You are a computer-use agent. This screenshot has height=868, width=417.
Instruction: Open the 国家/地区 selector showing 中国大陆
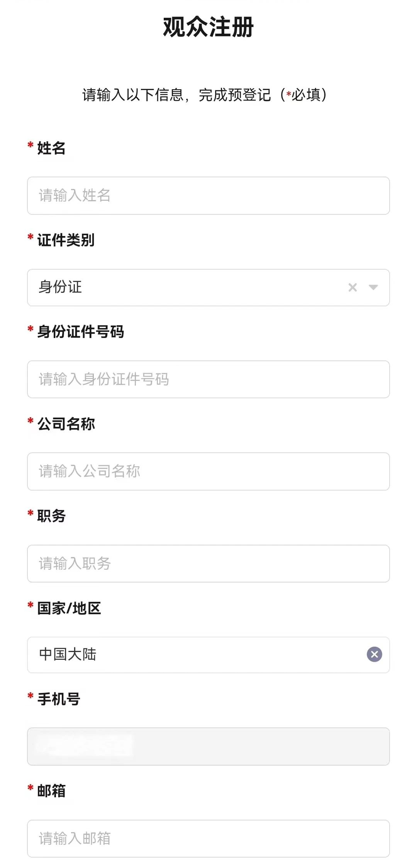(x=208, y=655)
